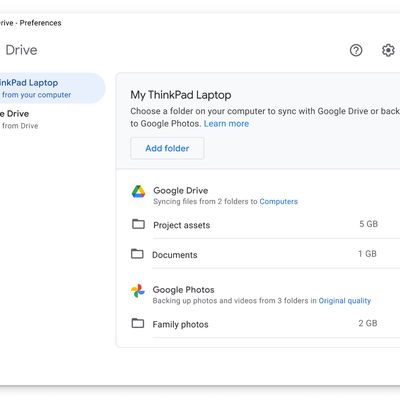Screen dimensions: 400x400
Task: Select the Family photos folder name
Action: tap(180, 324)
